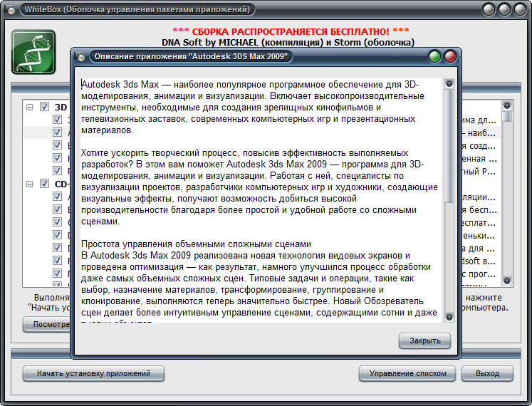Viewport: 532px width, 406px height.
Task: Collapse the CD- tree group
Action: (30, 184)
